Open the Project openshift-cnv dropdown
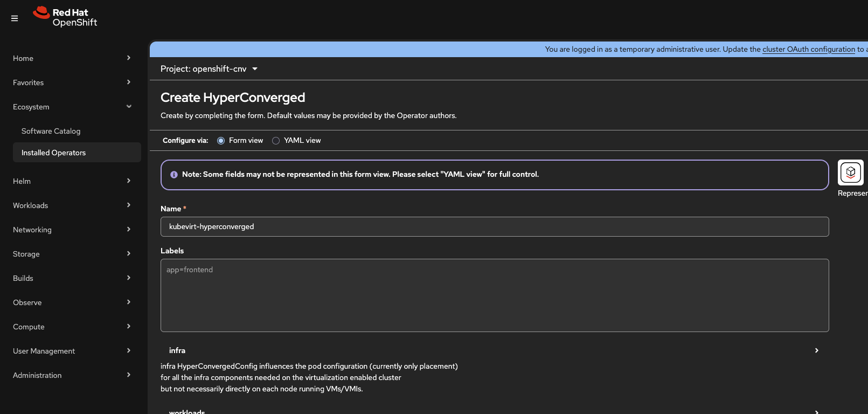 [x=209, y=69]
